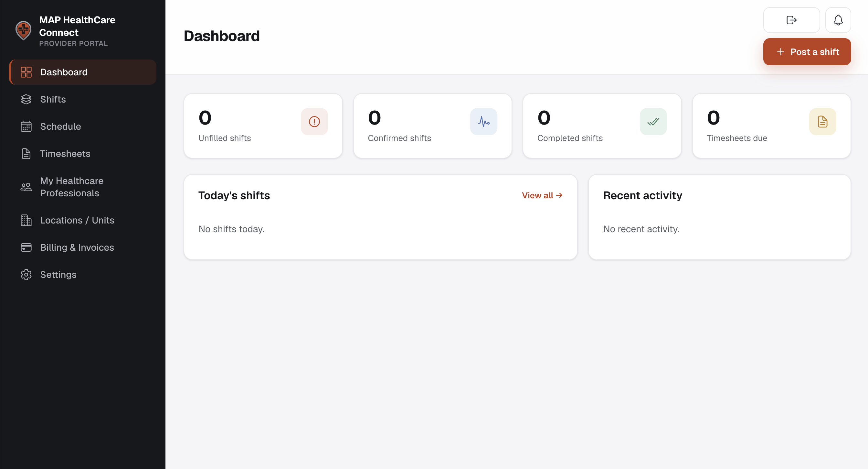Click the Recent activity heading
Image resolution: width=868 pixels, height=469 pixels.
tap(642, 196)
